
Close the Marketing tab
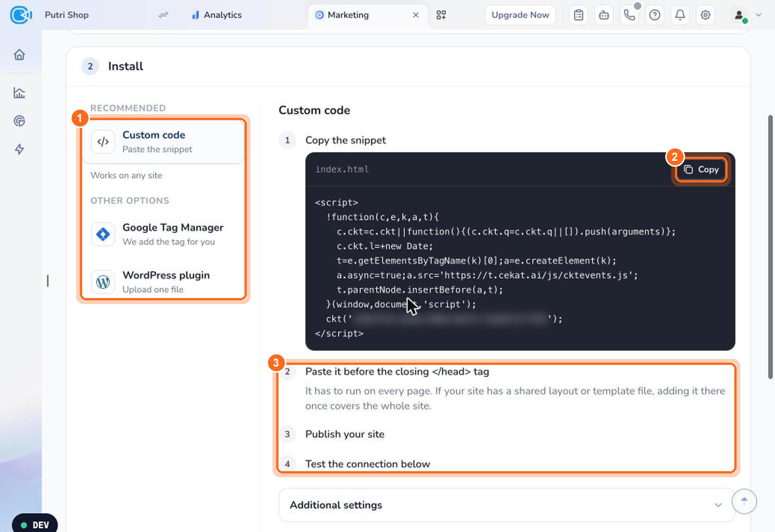click(416, 15)
